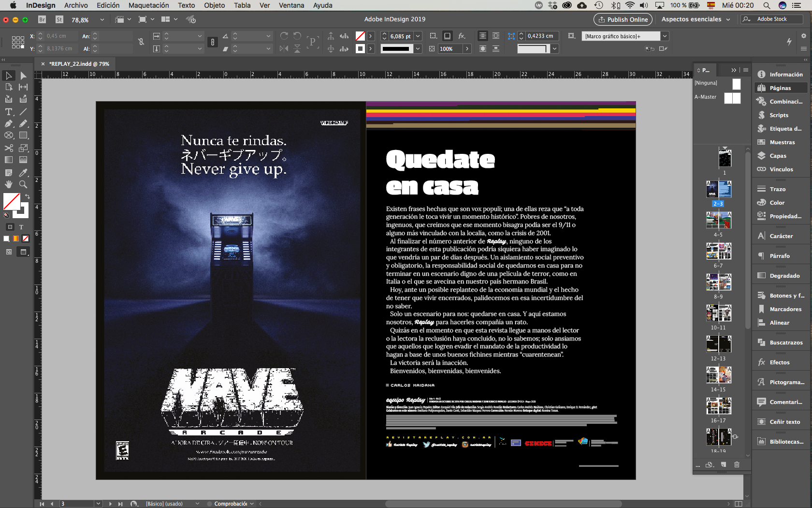Open the Carácter panel
The image size is (812, 508).
tap(781, 236)
